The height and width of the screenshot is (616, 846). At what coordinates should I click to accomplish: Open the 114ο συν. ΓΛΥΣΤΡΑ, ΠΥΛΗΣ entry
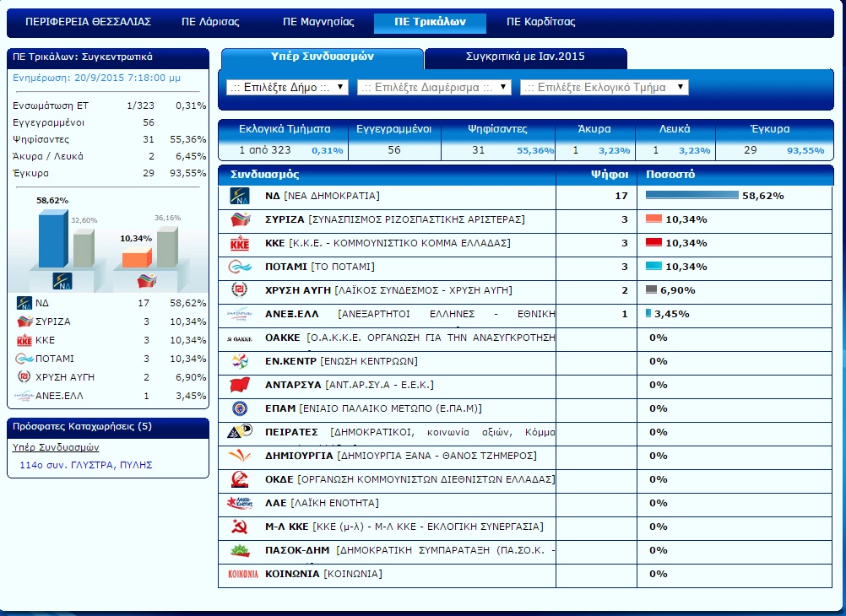[x=86, y=465]
